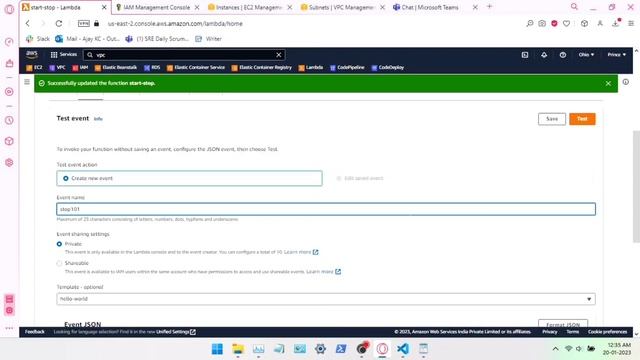Open the AWS notifications bell
This screenshot has width=640, height=360.
click(544, 55)
